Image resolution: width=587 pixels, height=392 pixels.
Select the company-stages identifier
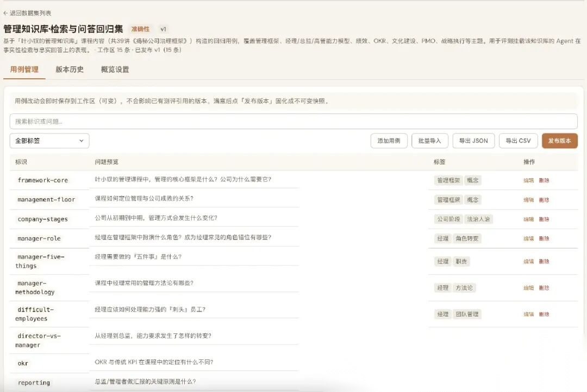tap(43, 219)
